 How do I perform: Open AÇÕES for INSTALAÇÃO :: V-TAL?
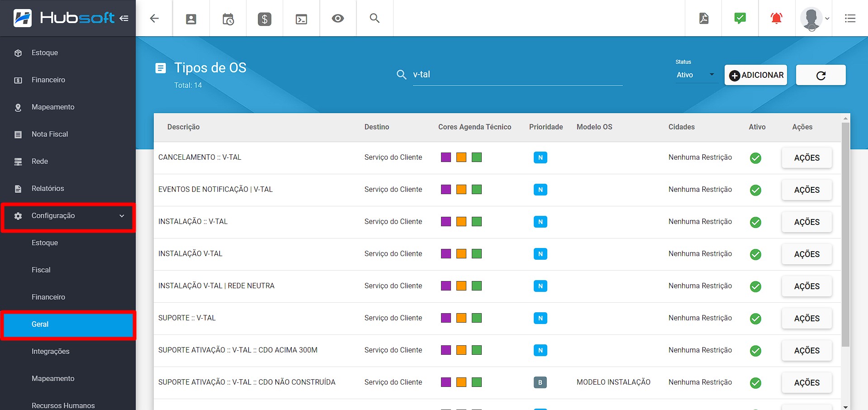(x=806, y=222)
